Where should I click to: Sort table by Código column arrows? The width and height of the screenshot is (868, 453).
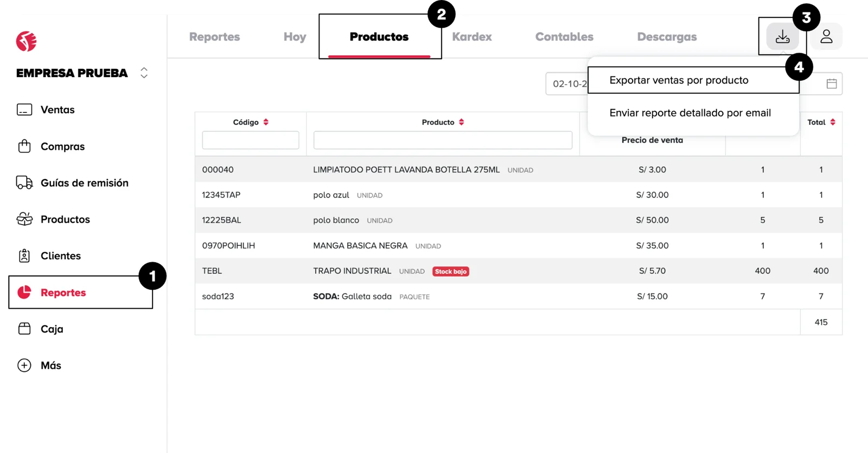click(x=266, y=122)
